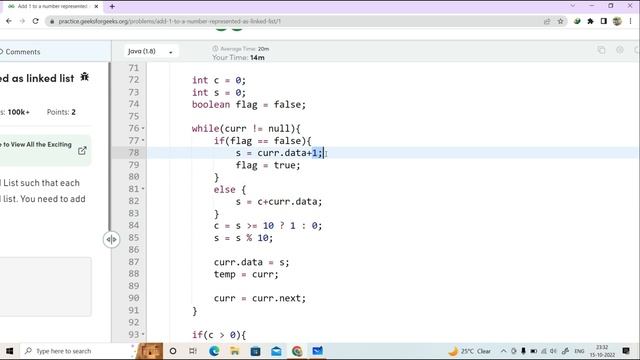640x360 pixels.
Task: Select the 'Add 1 to a number represented' browser tab
Action: point(52,6)
